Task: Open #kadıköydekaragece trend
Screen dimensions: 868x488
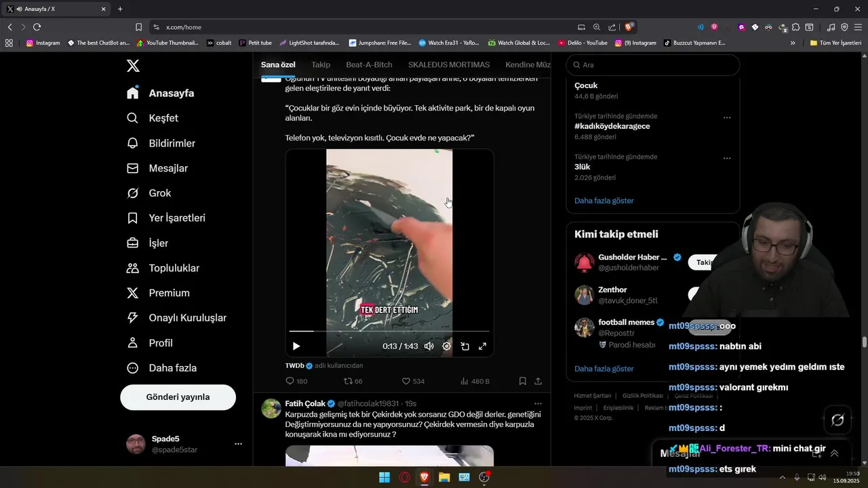Action: tap(612, 126)
